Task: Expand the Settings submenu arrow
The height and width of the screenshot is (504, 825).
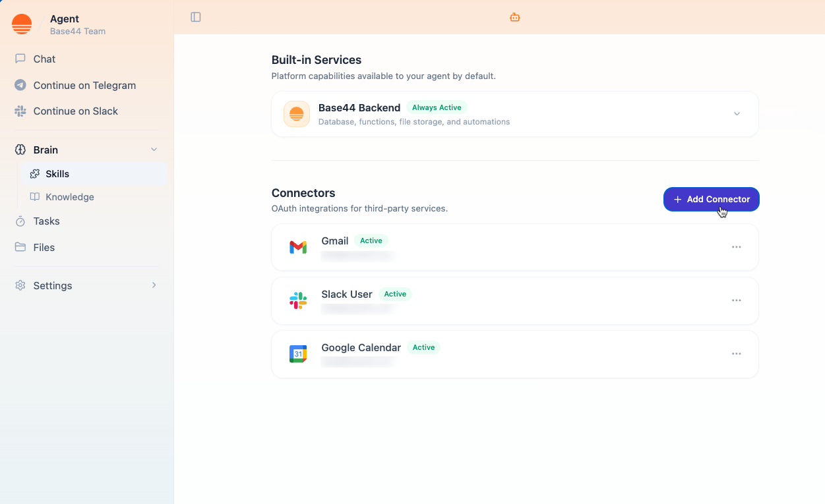Action: tap(154, 285)
